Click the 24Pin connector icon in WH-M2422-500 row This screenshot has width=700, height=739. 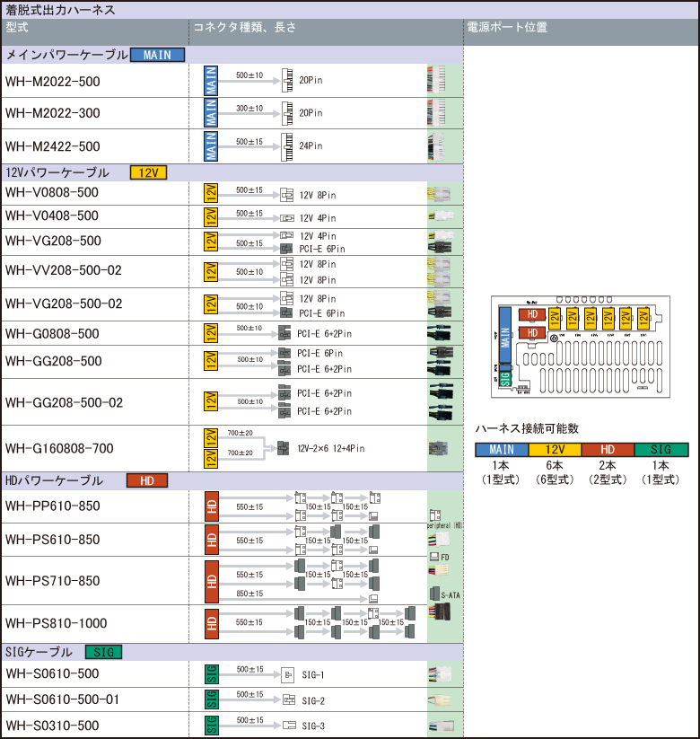click(x=287, y=145)
